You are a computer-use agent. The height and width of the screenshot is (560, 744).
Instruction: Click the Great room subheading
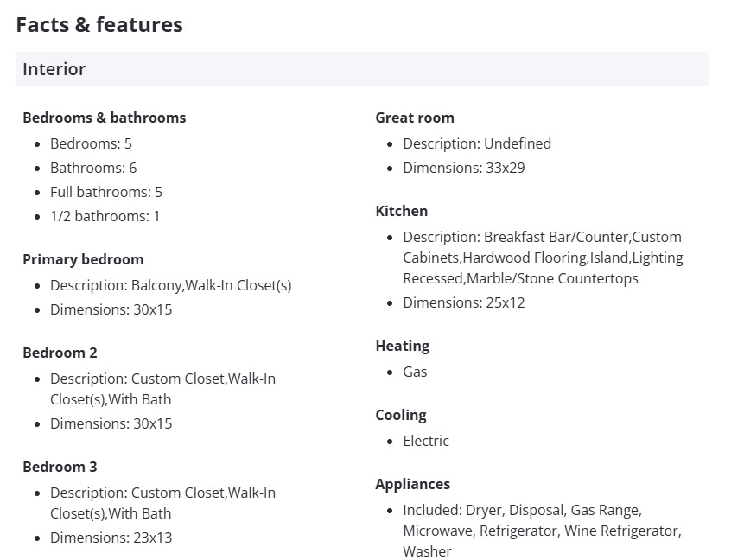(x=414, y=118)
